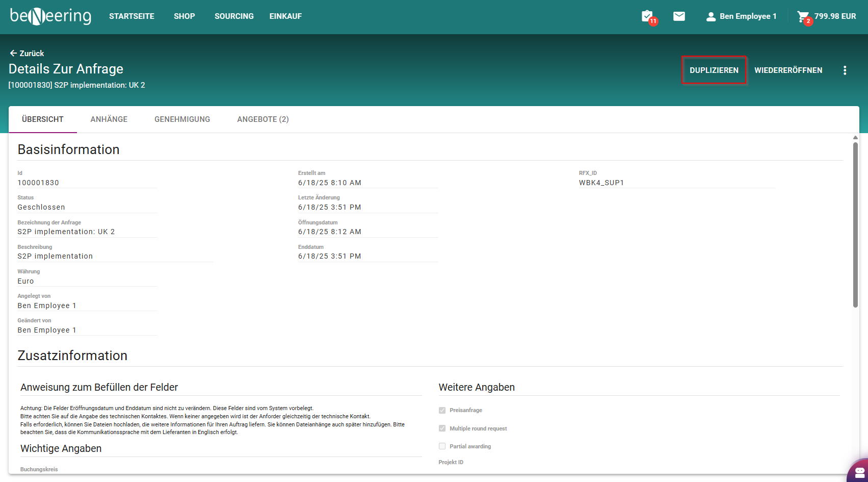Open the messages envelope icon
Screen dimensions: 868x482
tap(679, 16)
